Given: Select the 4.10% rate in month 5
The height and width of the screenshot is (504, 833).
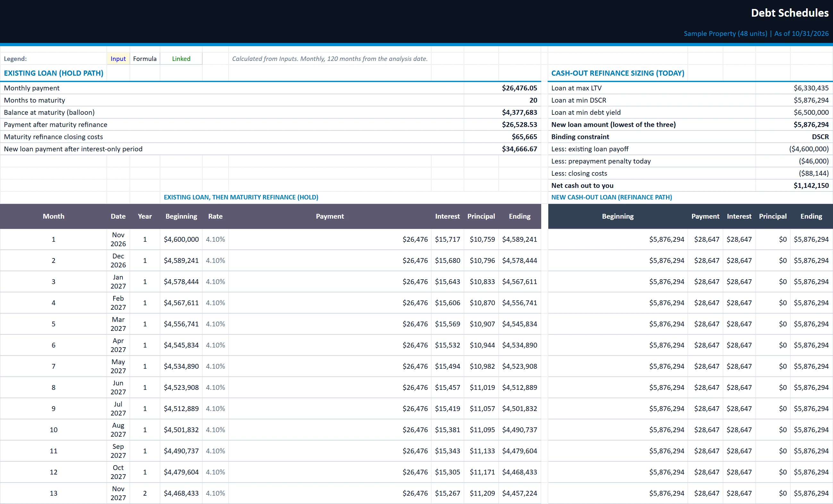Looking at the screenshot, I should (x=215, y=324).
